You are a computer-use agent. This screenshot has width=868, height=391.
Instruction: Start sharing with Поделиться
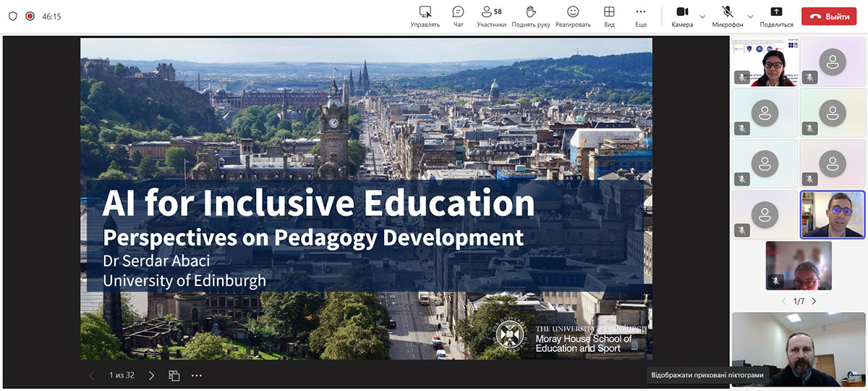point(776,16)
